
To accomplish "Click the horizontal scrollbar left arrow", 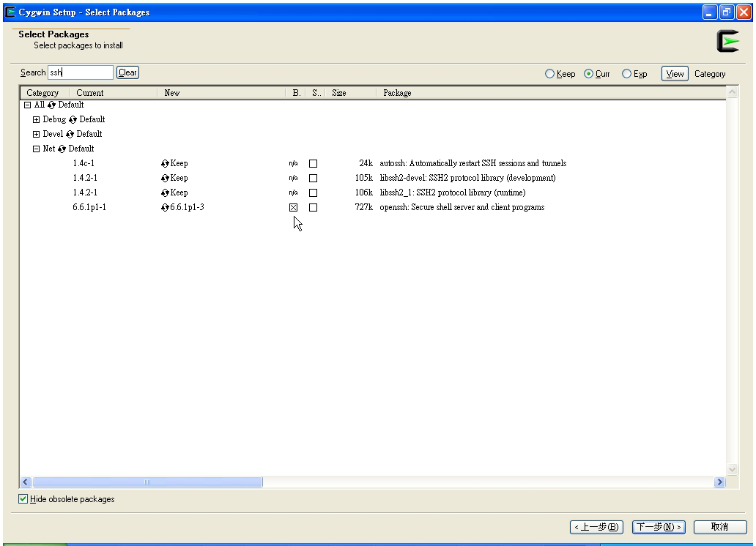I will (26, 482).
